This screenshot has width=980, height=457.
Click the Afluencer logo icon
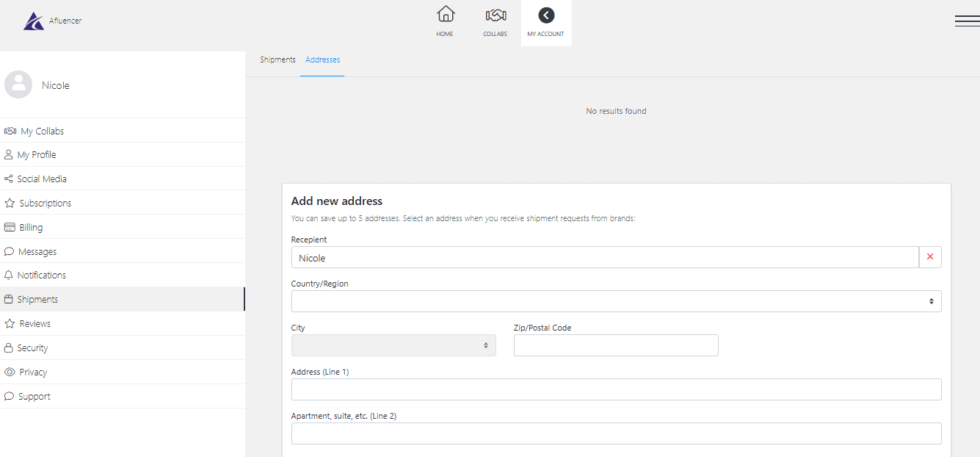point(34,21)
